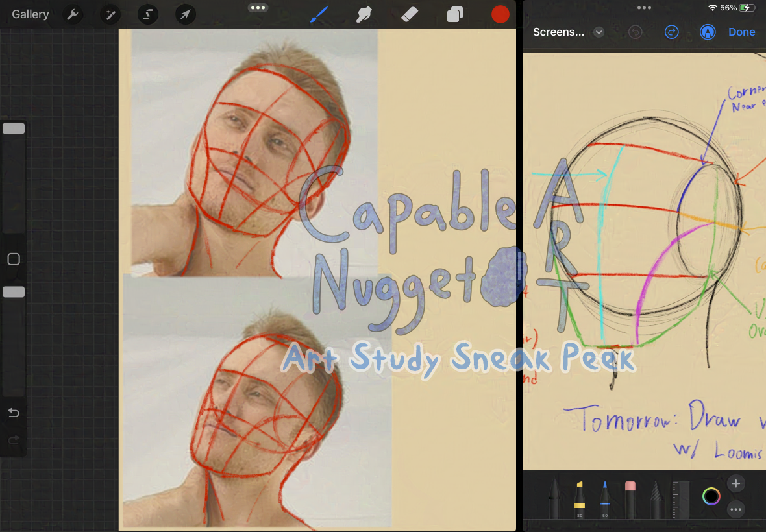The height and width of the screenshot is (532, 766).
Task: Open the Markup color wheel picker
Action: [x=711, y=497]
